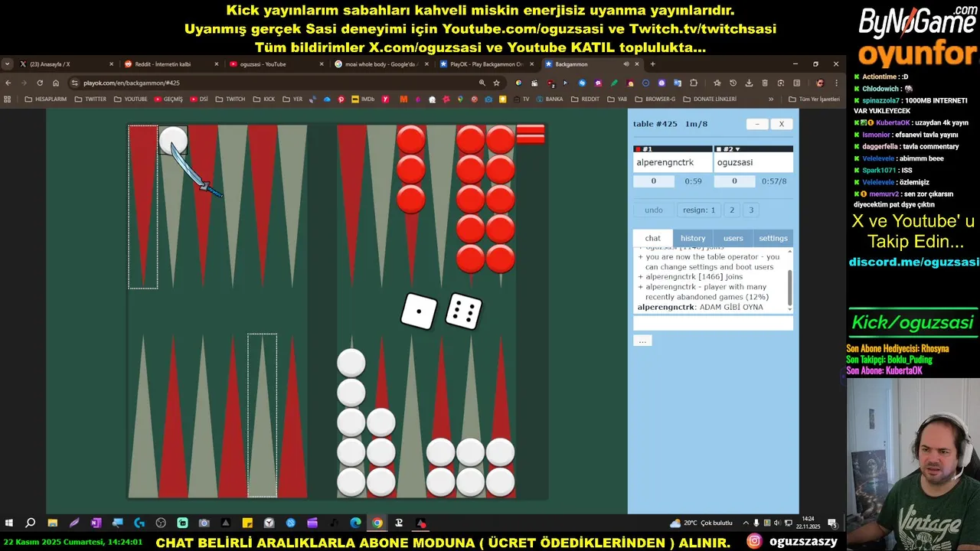
Task: Switch to the Anasayfa / X browser tab
Action: point(67,64)
